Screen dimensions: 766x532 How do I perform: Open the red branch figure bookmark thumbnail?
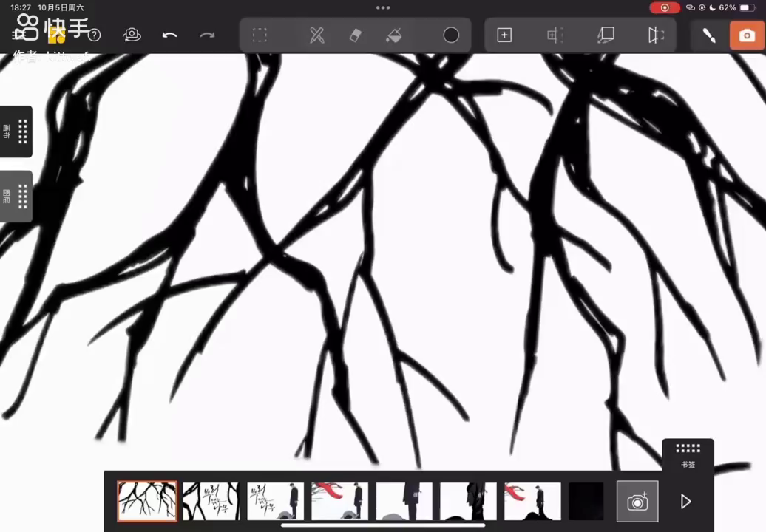point(339,502)
